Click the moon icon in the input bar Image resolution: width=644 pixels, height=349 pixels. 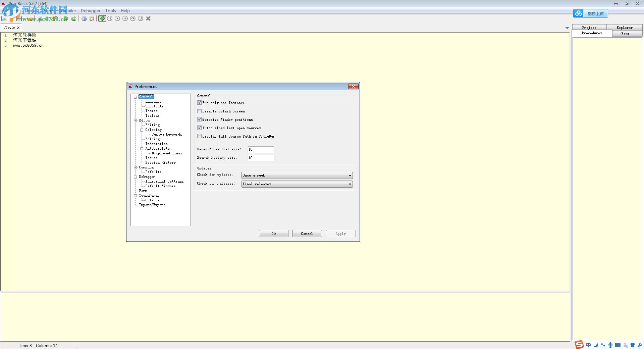click(x=596, y=345)
